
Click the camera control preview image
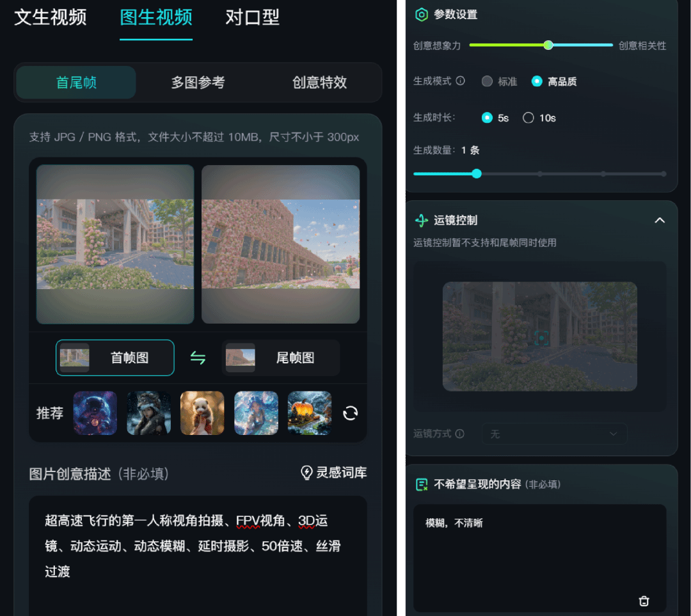540,336
